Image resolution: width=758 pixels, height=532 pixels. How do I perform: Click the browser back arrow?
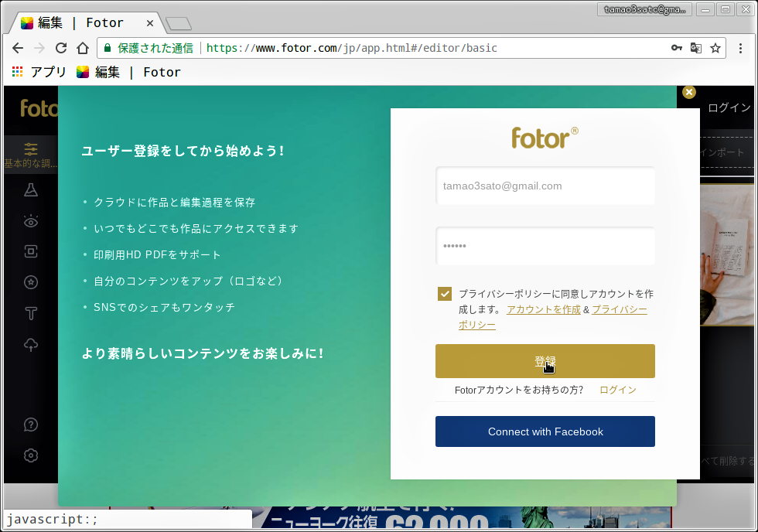click(x=18, y=48)
